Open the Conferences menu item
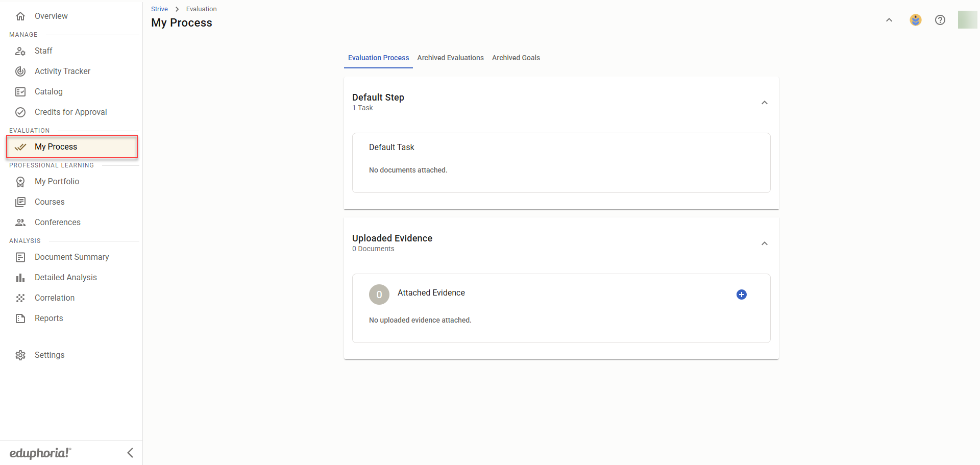Image resolution: width=980 pixels, height=465 pixels. (x=57, y=223)
